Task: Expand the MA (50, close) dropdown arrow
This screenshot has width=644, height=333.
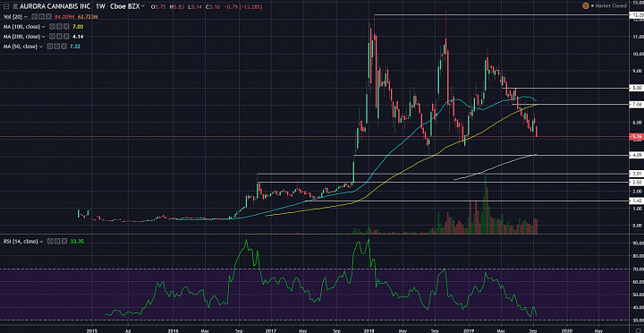Action: pos(41,47)
